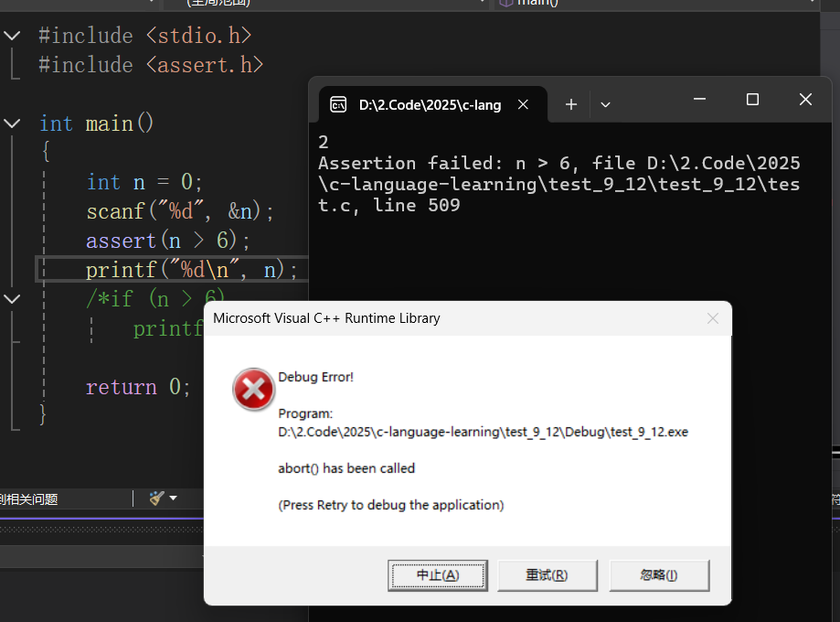Click the assert(n > 6); line
Viewport: 840px width, 622px height.
(x=168, y=241)
